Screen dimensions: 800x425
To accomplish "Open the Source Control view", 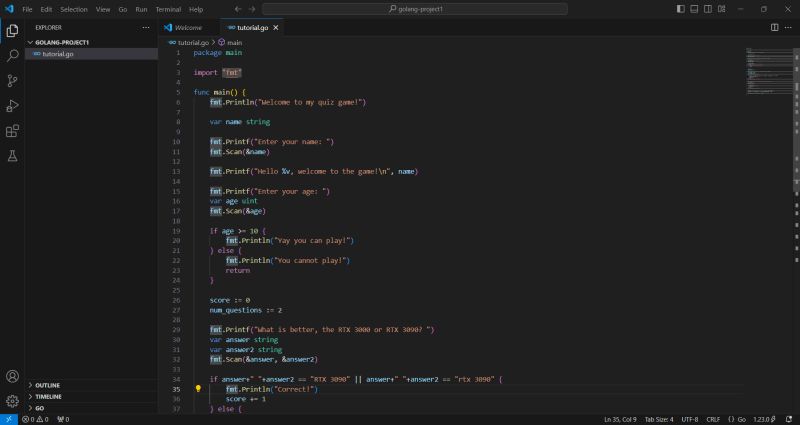I will (12, 81).
